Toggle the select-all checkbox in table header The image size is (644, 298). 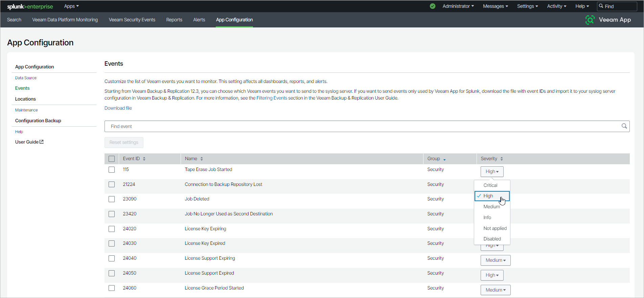[x=112, y=159]
